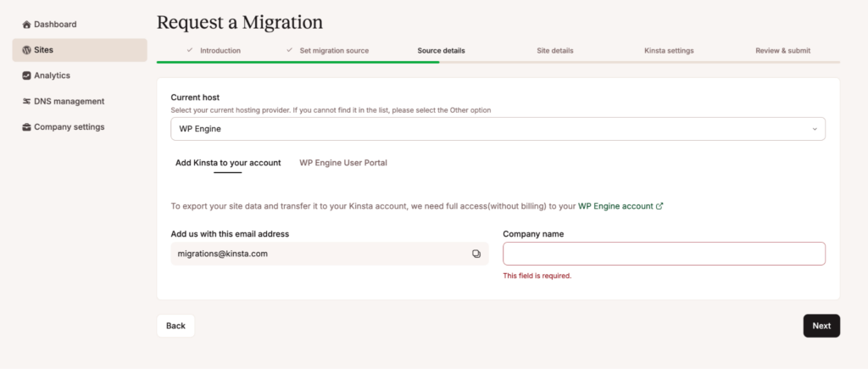Click the Introduction step checkmark
This screenshot has width=868, height=369.
click(189, 50)
